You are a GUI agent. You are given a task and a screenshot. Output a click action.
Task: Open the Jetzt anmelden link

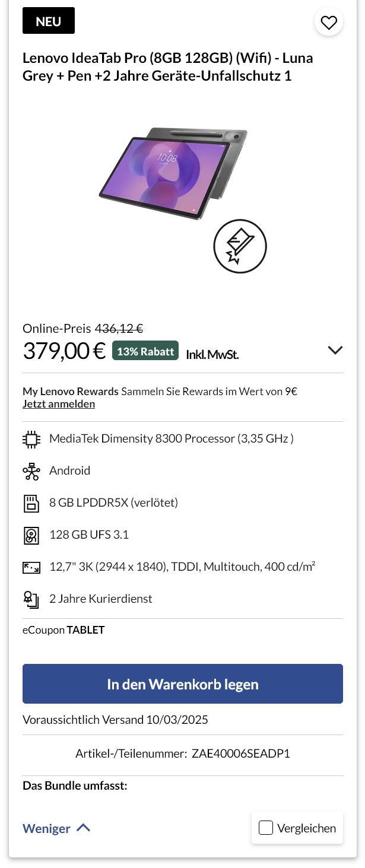click(x=59, y=404)
